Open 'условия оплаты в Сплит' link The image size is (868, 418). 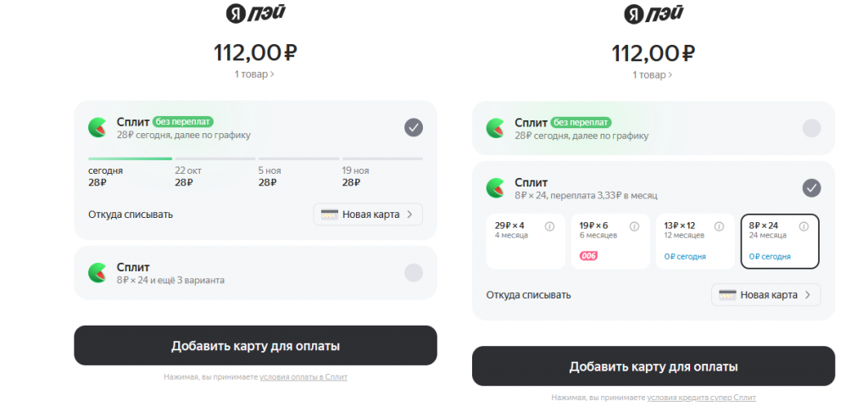303,376
